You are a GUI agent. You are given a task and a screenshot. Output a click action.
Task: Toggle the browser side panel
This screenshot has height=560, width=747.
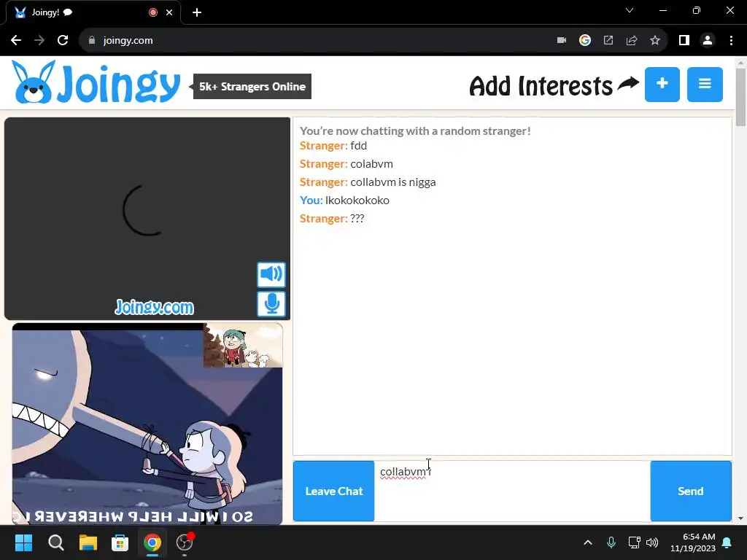pos(684,41)
